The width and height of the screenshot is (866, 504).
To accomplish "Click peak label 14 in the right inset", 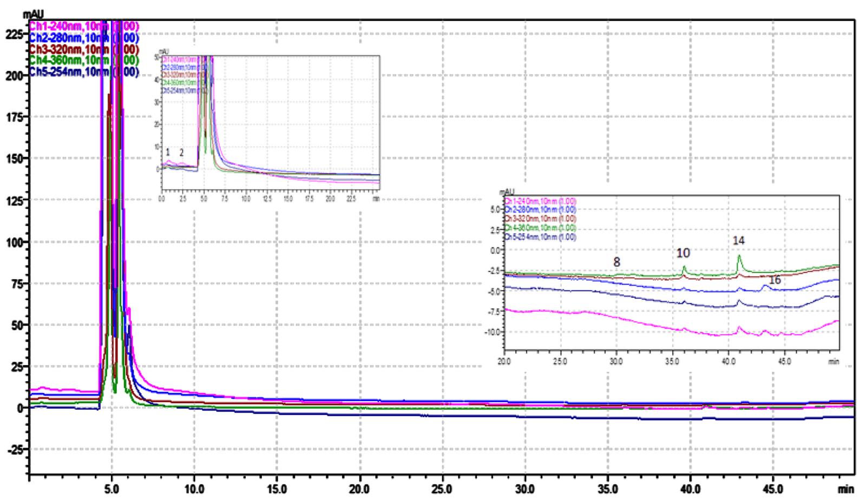I will point(739,241).
